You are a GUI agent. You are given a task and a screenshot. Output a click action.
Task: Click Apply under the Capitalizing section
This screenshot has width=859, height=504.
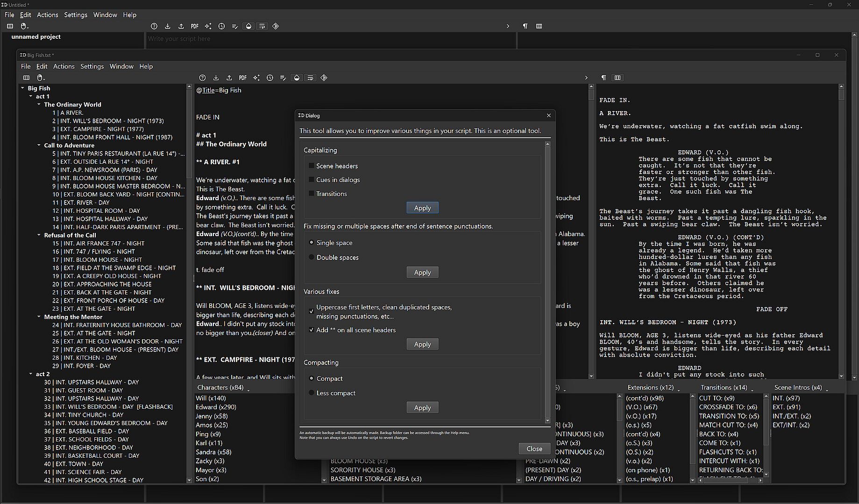coord(422,208)
